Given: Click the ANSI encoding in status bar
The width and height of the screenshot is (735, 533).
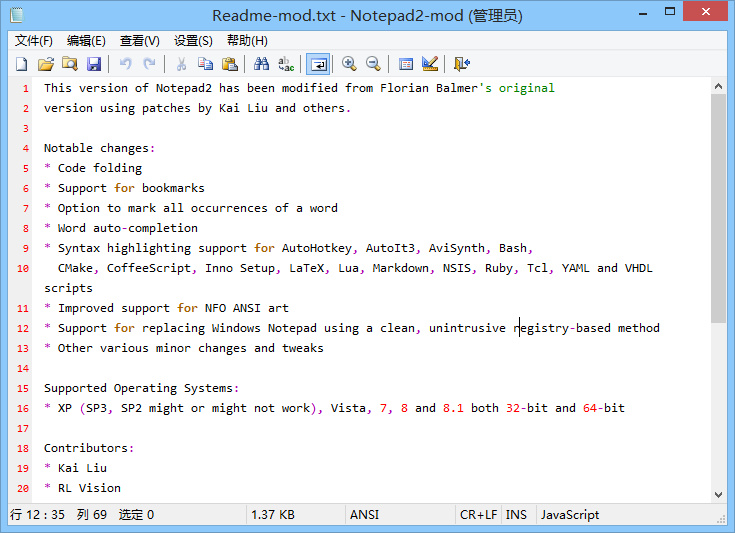Looking at the screenshot, I should click(x=365, y=515).
